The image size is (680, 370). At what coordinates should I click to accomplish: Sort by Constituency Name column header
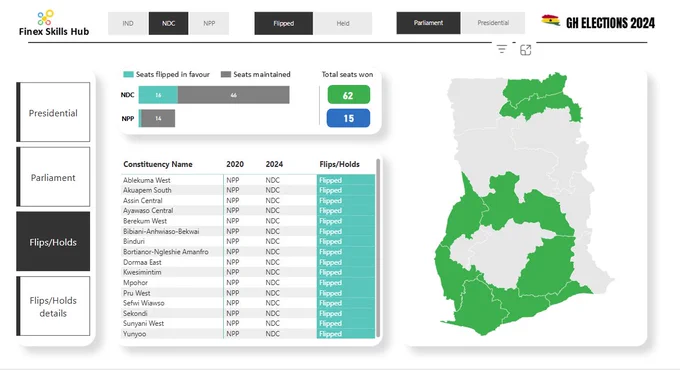point(158,164)
